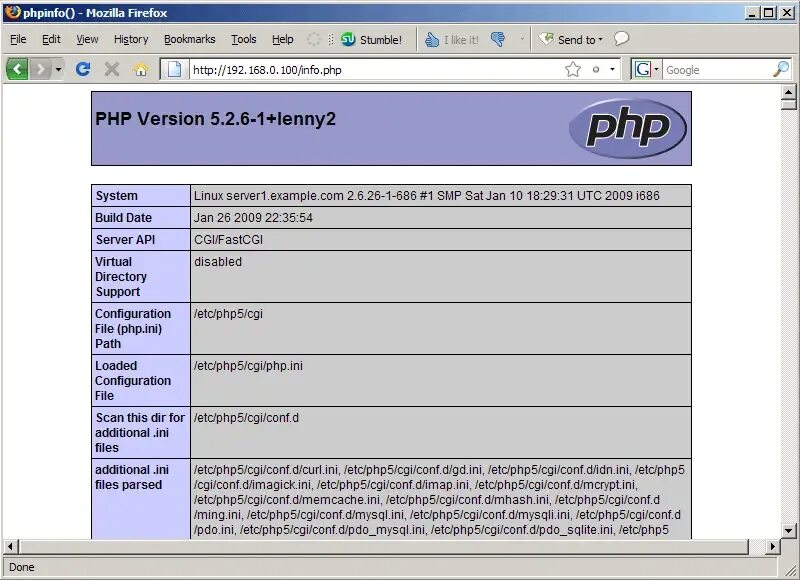Click the small circle icon in address bar
800x580 pixels.
[596, 69]
